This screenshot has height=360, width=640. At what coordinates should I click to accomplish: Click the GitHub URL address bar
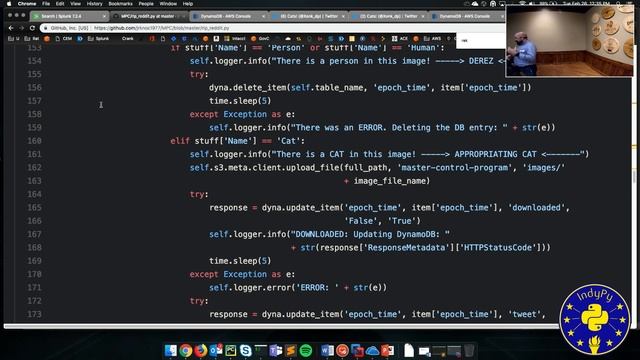point(273,28)
